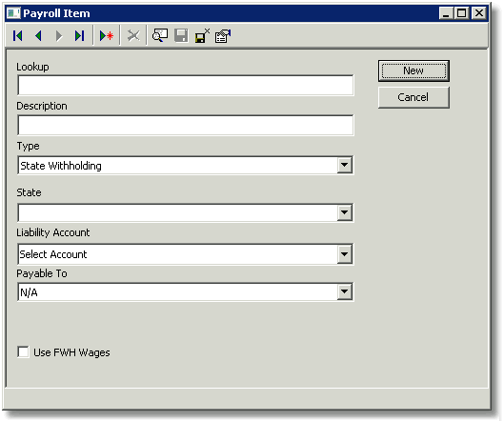504x421 pixels.
Task: Click into the Description field
Action: [186, 125]
